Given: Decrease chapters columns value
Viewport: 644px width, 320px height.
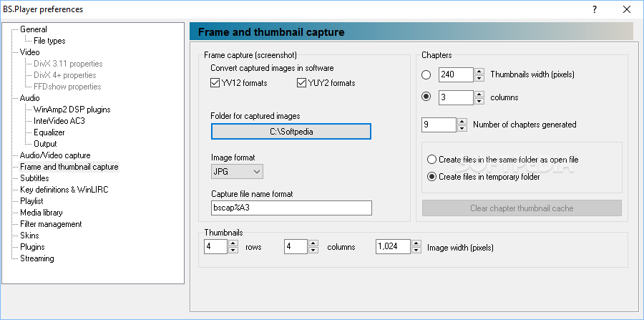Looking at the screenshot, I should tap(479, 101).
